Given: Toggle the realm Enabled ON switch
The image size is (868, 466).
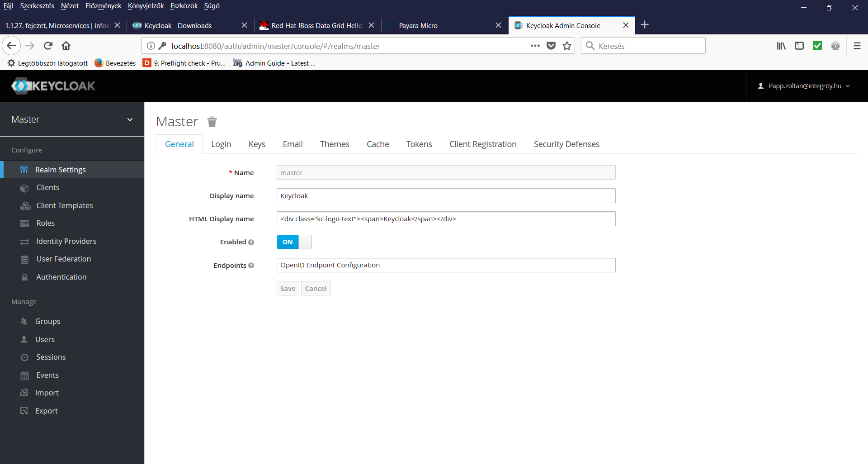Looking at the screenshot, I should 294,242.
